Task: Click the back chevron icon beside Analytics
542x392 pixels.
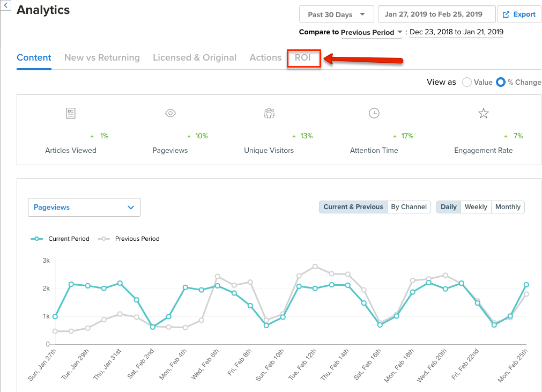Action: [5, 5]
